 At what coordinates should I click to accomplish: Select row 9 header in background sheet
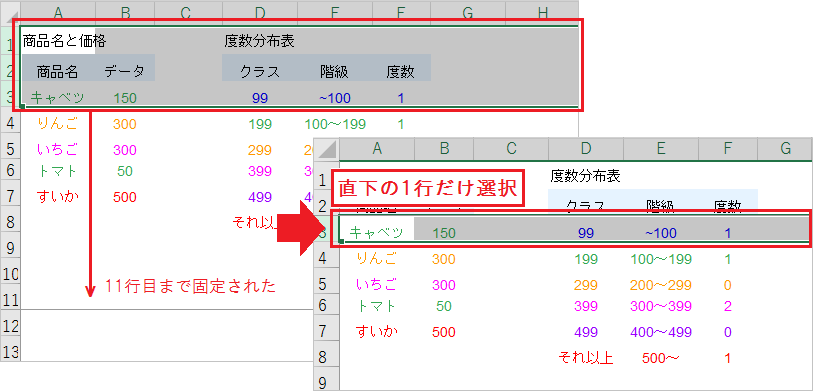(x=10, y=248)
